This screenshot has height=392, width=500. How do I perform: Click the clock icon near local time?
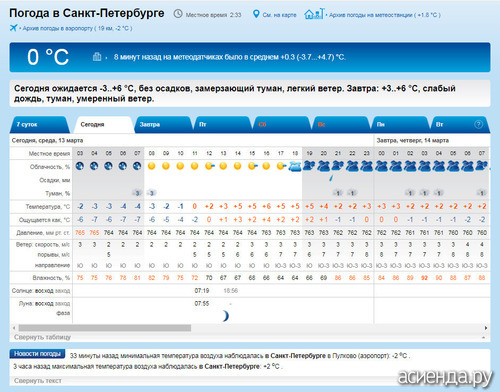(x=178, y=14)
